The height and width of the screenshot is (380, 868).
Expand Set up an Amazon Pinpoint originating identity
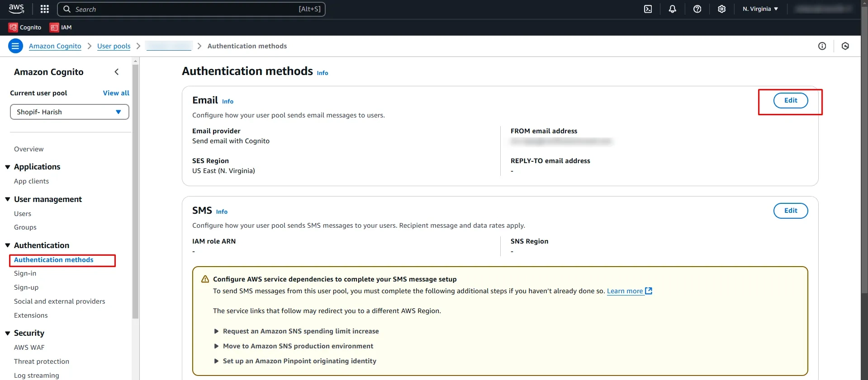[295, 361]
